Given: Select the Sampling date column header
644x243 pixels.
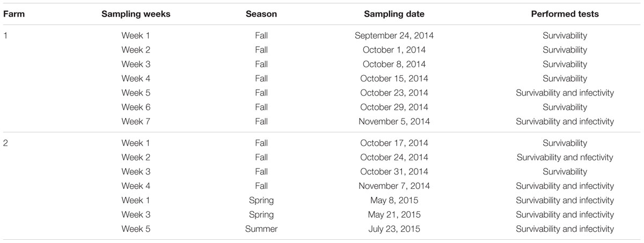Looking at the screenshot, I should pyautogui.click(x=394, y=14).
